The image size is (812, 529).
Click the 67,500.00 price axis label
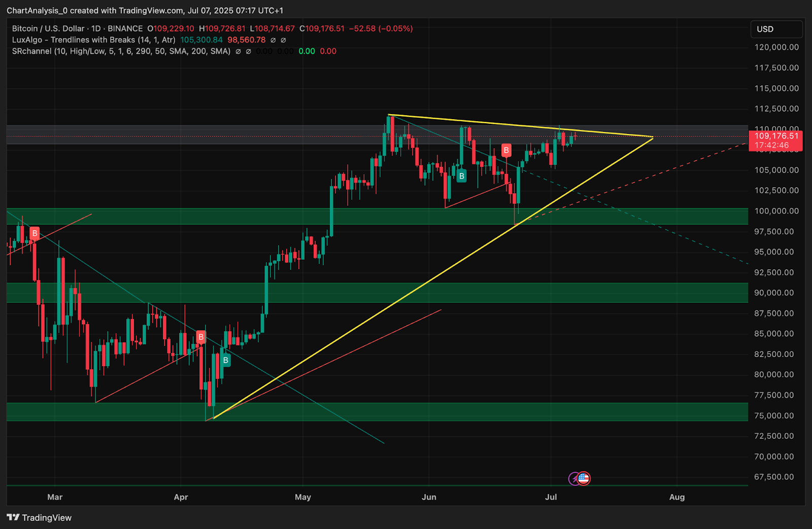(774, 477)
